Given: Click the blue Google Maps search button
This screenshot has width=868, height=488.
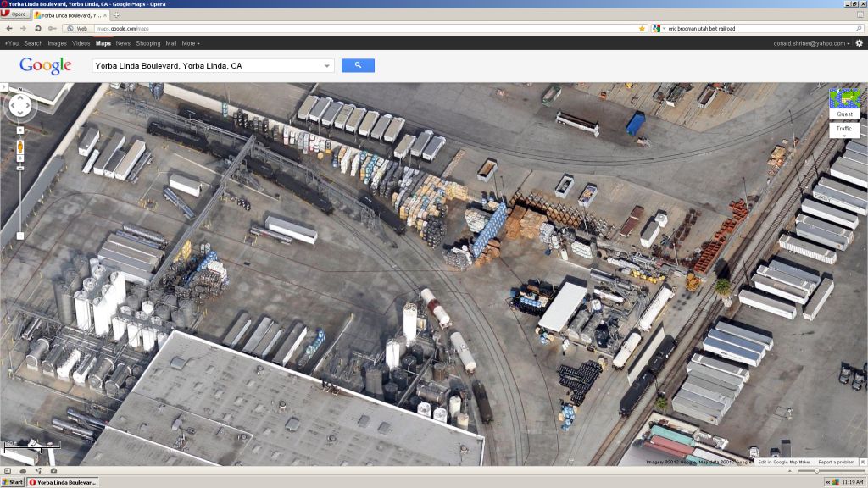Looking at the screenshot, I should coord(358,65).
